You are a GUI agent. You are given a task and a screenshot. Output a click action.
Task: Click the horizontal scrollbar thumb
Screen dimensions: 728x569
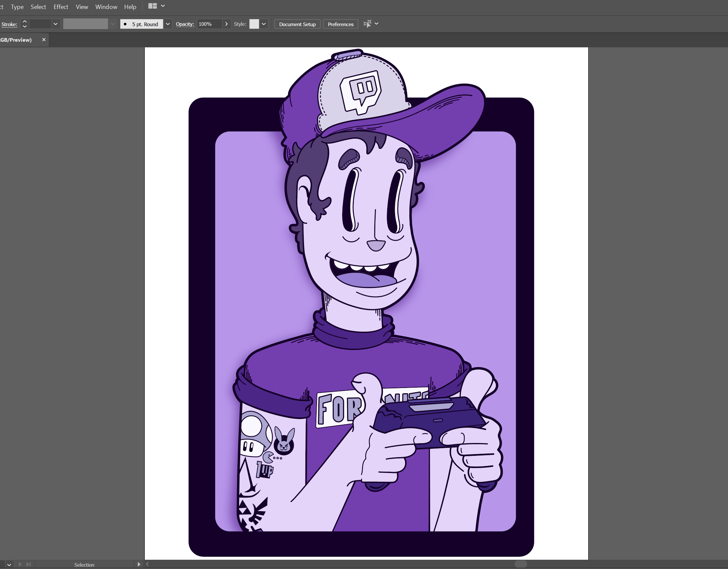point(521,564)
